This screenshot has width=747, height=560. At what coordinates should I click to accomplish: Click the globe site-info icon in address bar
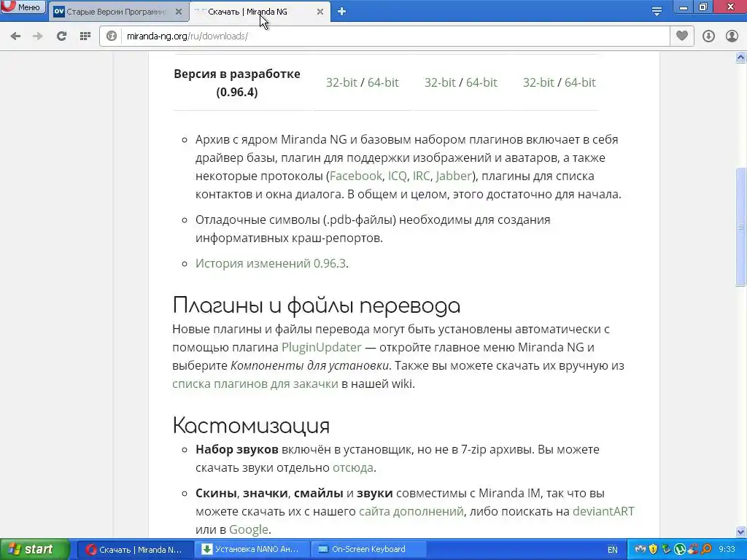[x=112, y=36]
